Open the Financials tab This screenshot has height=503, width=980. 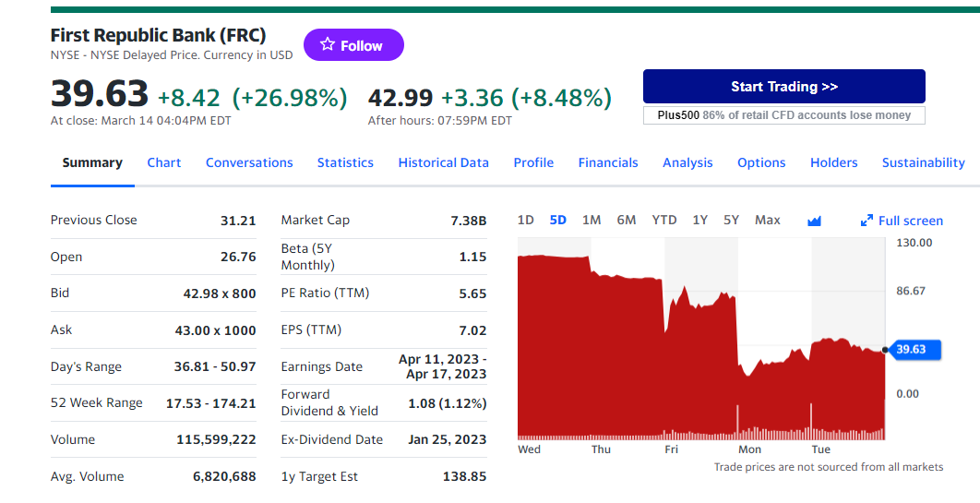click(608, 162)
